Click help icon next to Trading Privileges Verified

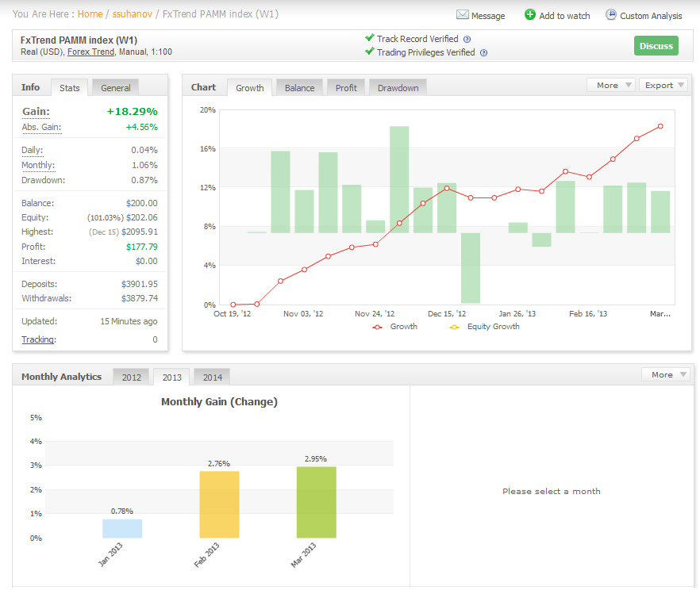(483, 52)
